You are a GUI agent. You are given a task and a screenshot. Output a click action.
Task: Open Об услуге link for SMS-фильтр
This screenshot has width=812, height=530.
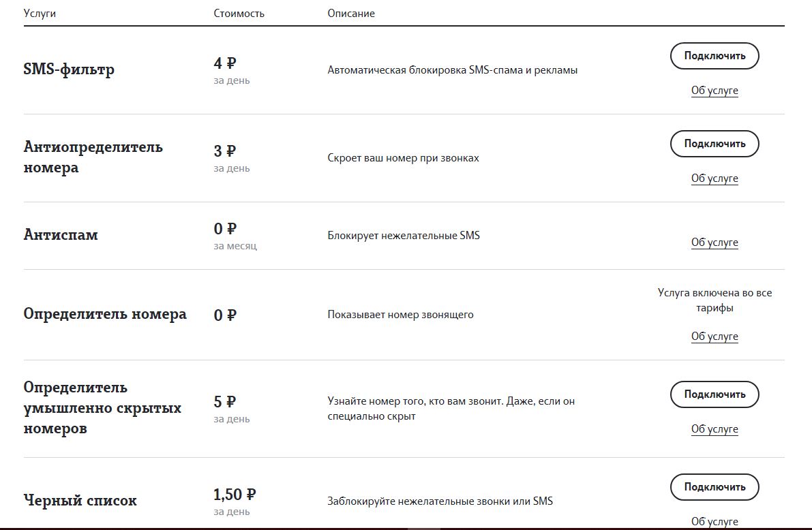click(x=715, y=91)
